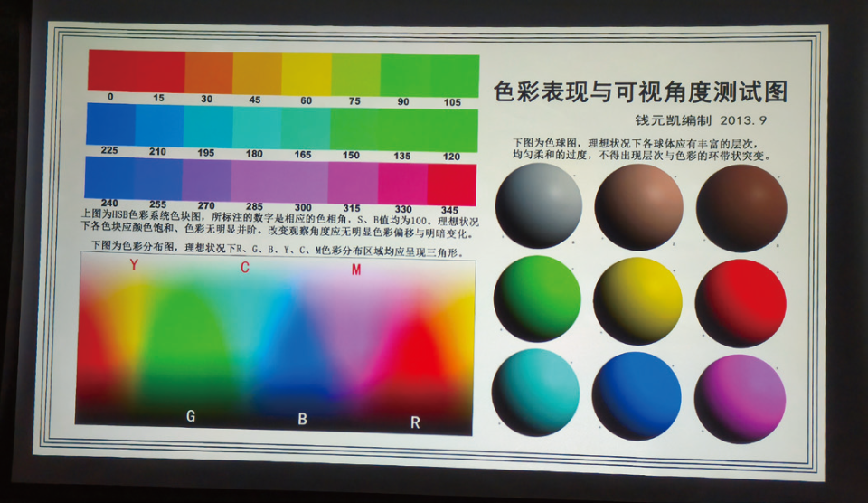Pick the magenta-purple sphere
This screenshot has width=868, height=503.
pos(740,399)
